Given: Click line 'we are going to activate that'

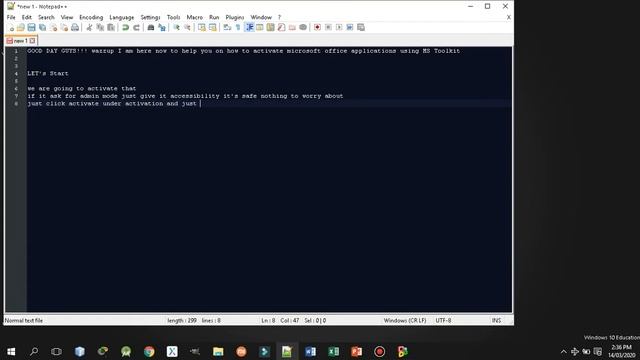Looking at the screenshot, I should [x=82, y=89].
